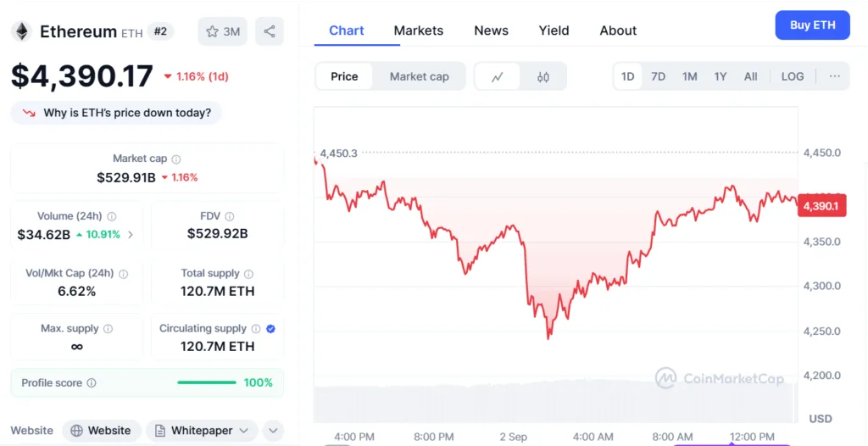
Task: Select the candlestick chart view icon
Action: point(543,76)
